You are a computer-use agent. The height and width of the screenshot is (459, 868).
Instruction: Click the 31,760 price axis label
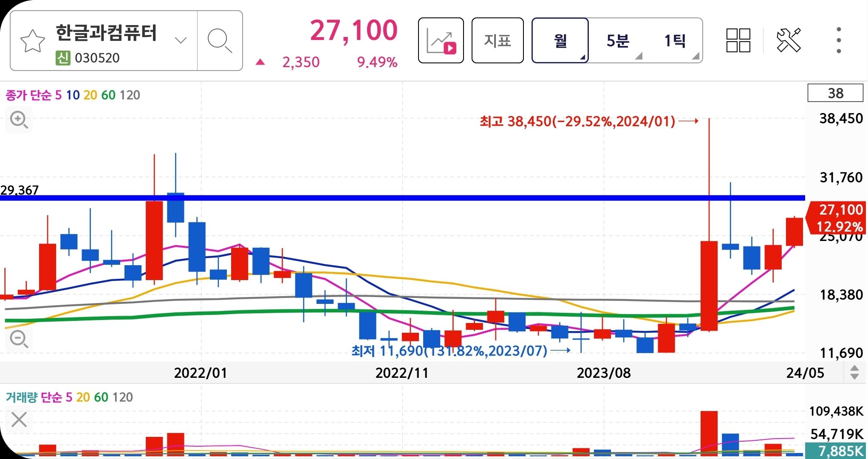(841, 177)
